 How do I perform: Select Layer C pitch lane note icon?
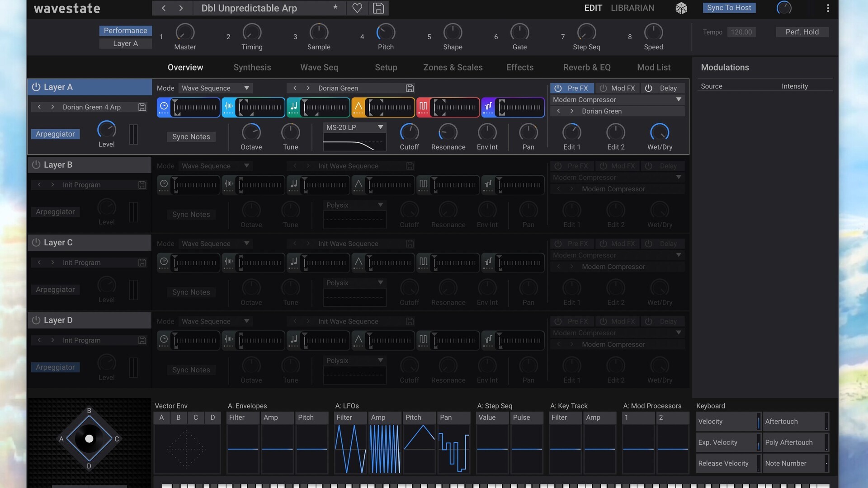point(294,262)
